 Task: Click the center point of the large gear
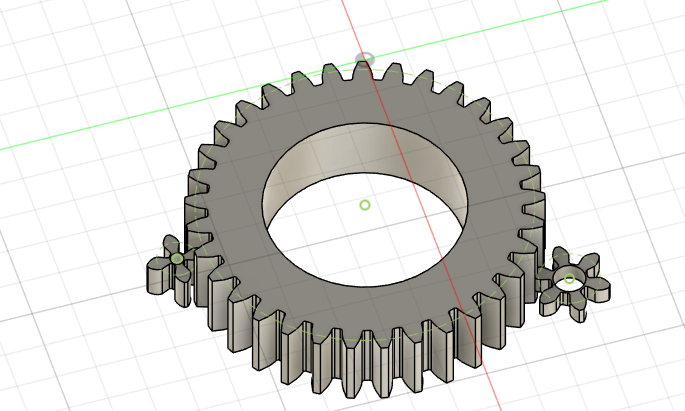click(x=365, y=205)
